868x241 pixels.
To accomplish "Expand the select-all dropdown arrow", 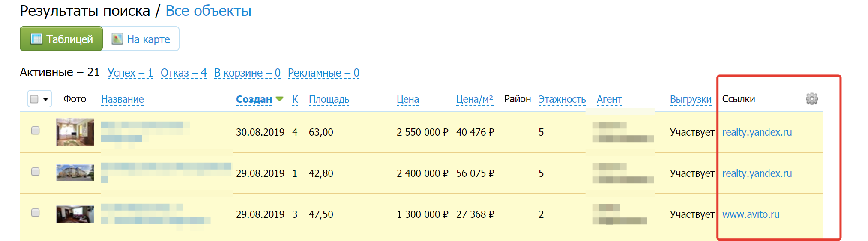I will click(45, 100).
